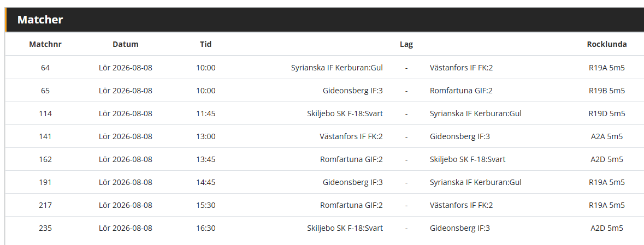Click the Tid column header
The image size is (644, 245).
(x=206, y=44)
